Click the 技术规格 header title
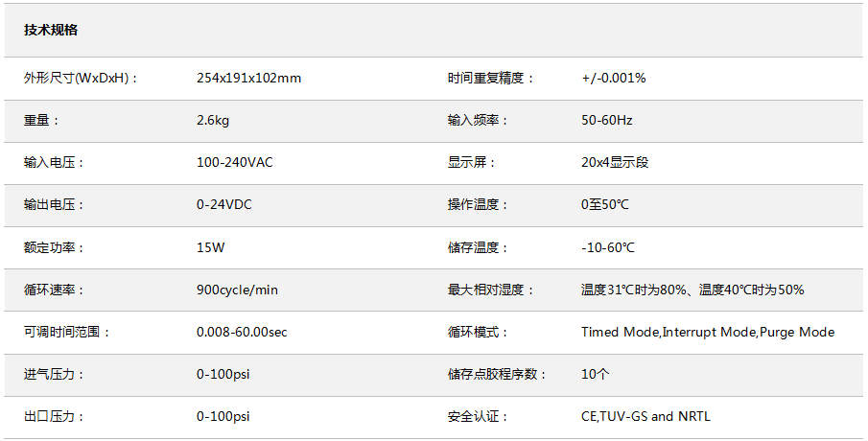Image resolution: width=868 pixels, height=441 pixels. pos(51,30)
